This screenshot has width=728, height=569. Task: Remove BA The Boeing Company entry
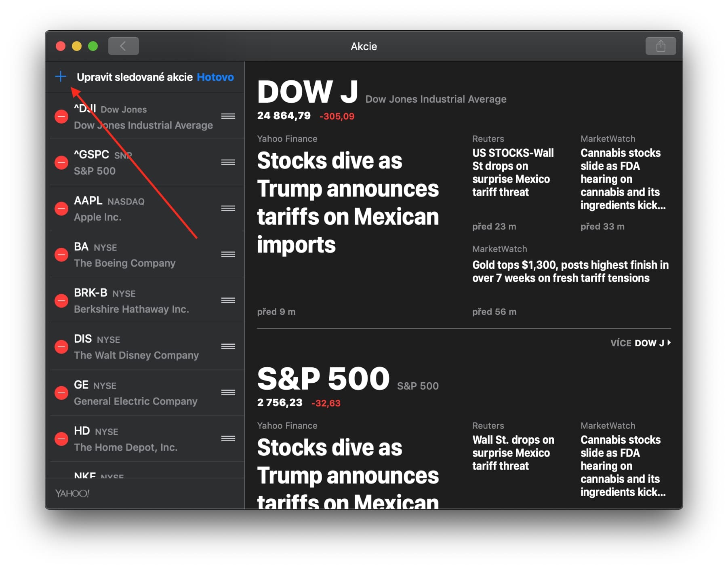tap(61, 255)
